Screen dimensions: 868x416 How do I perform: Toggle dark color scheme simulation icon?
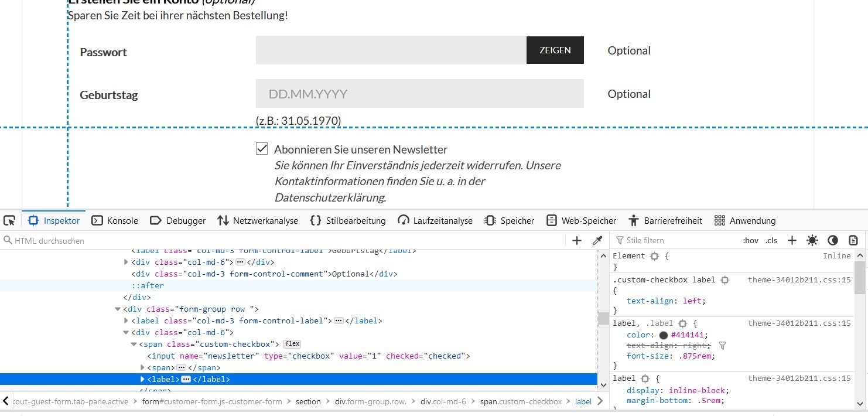coord(833,240)
